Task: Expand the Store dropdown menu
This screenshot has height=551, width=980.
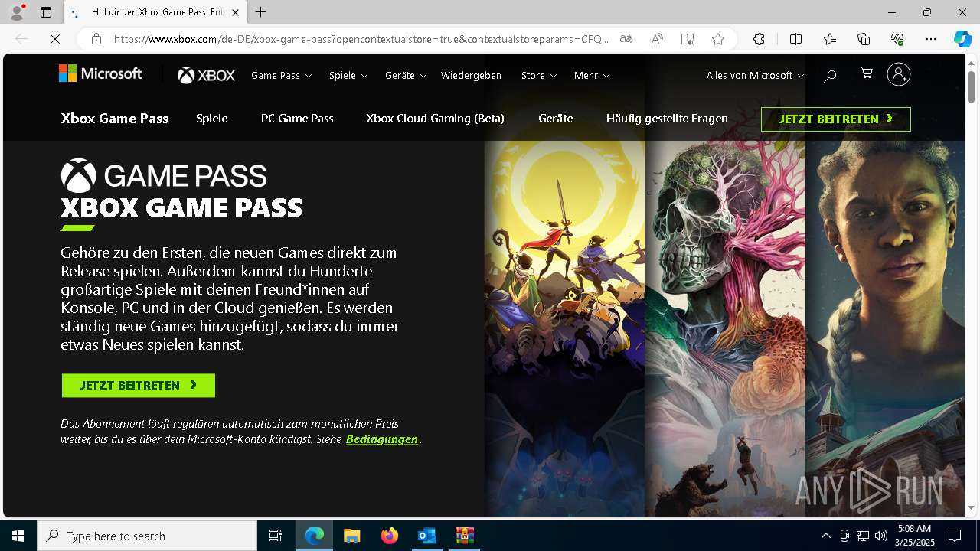Action: (x=539, y=75)
